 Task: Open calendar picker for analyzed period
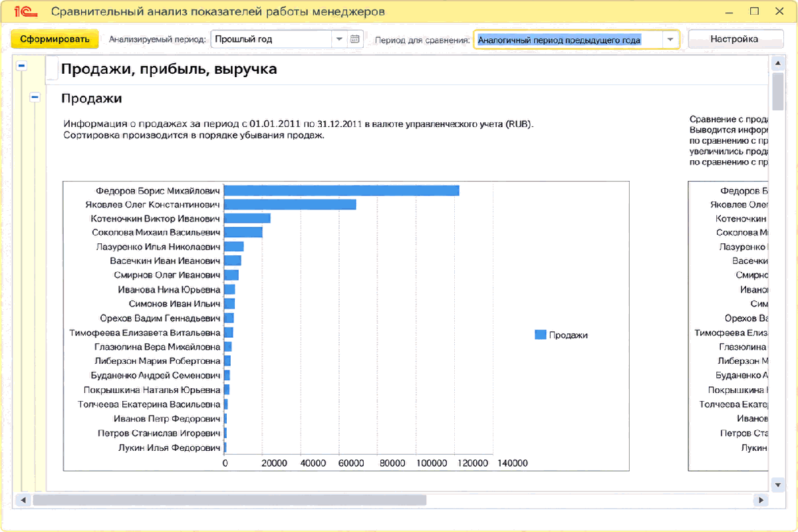pyautogui.click(x=355, y=39)
